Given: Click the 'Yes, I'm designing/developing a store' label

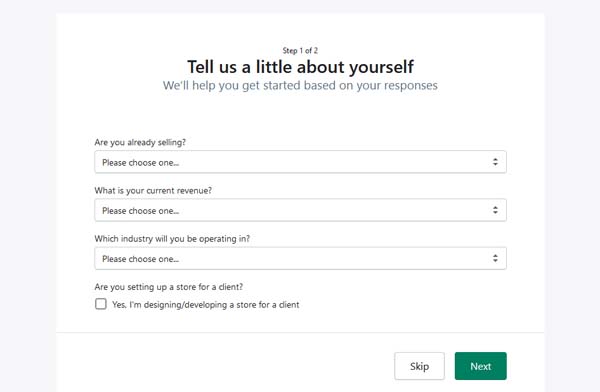Looking at the screenshot, I should [205, 305].
